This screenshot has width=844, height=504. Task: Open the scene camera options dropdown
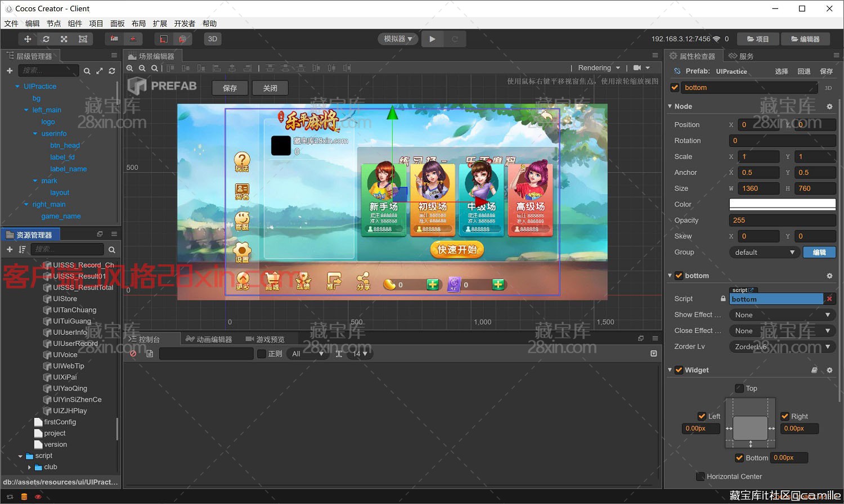(x=641, y=67)
